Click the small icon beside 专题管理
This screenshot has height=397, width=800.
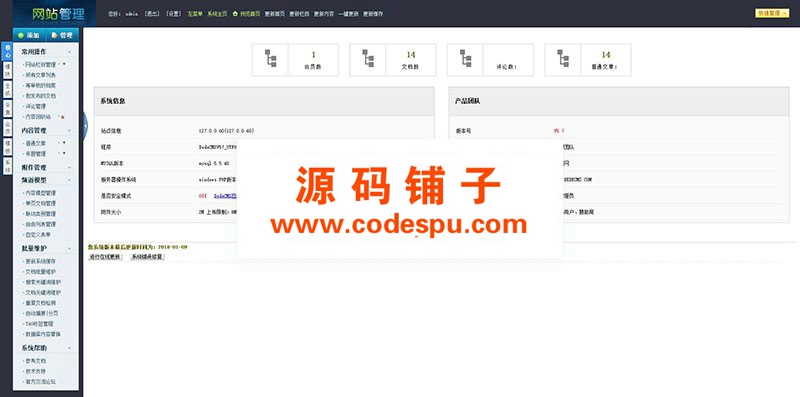[x=64, y=153]
